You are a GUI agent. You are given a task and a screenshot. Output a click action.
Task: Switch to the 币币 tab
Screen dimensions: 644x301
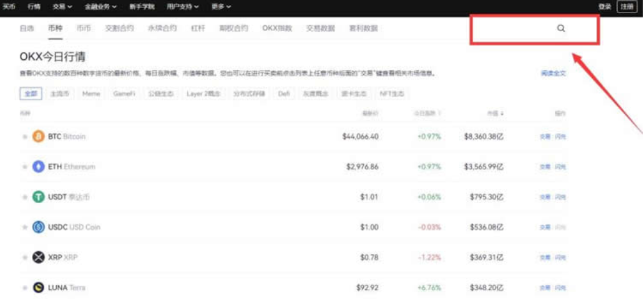(x=84, y=28)
